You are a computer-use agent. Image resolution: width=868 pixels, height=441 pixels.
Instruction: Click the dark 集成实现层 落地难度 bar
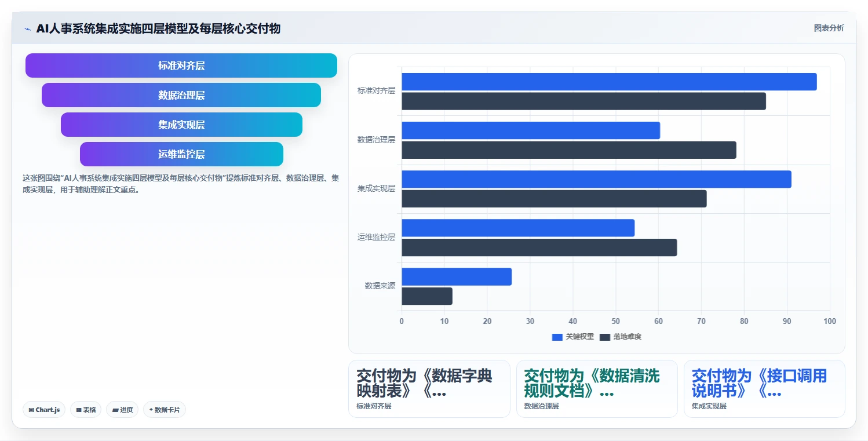554,199
